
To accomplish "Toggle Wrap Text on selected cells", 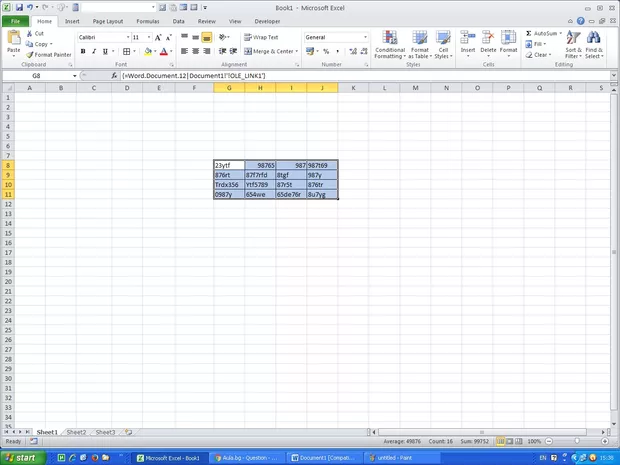I will click(262, 37).
